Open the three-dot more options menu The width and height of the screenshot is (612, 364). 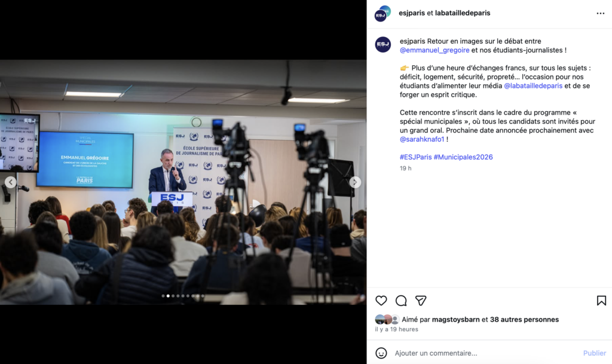pyautogui.click(x=600, y=13)
